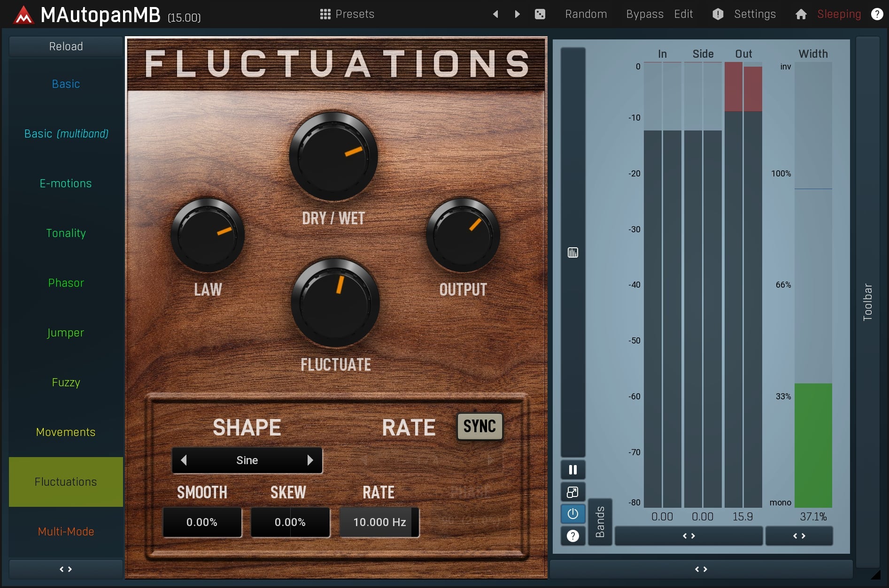Select the Fuzzy tab
889x588 pixels.
click(66, 382)
